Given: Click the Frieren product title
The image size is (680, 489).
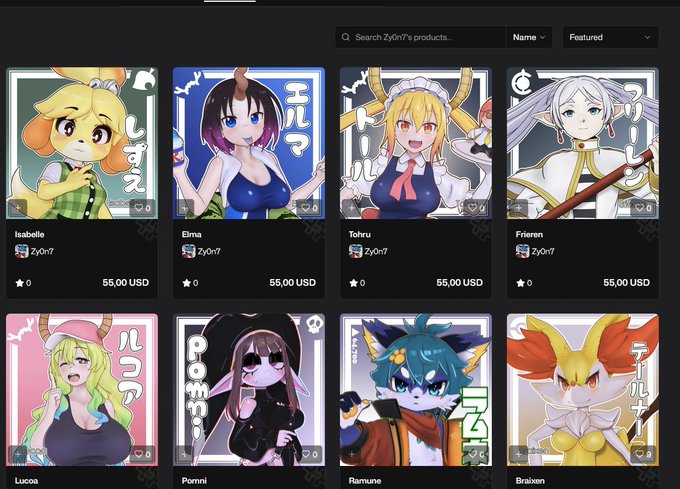Looking at the screenshot, I should point(529,235).
